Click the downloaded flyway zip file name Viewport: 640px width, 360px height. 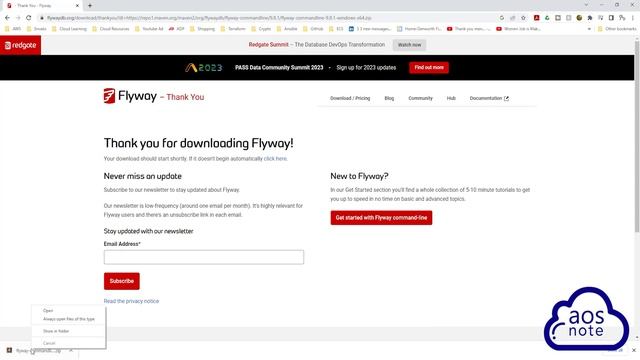tap(38, 351)
